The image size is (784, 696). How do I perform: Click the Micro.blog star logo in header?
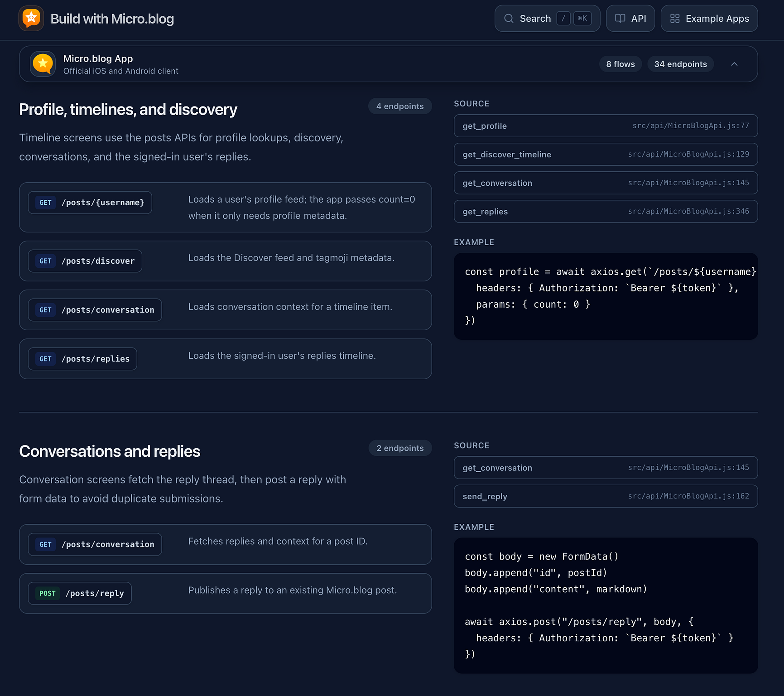31,19
